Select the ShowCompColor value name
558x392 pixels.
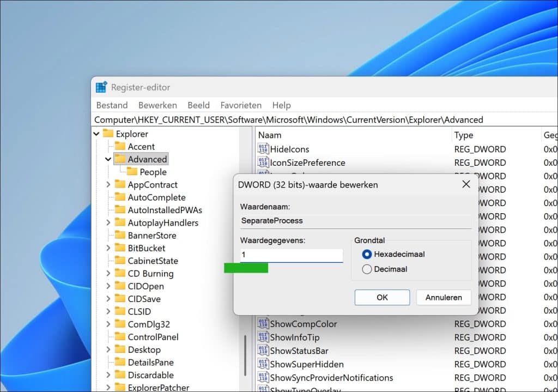pyautogui.click(x=303, y=324)
